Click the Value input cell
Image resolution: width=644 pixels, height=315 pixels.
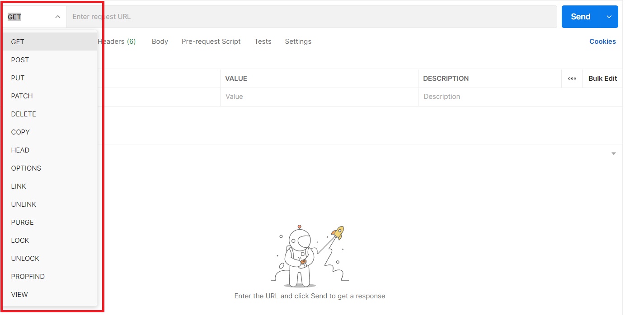[x=319, y=97]
